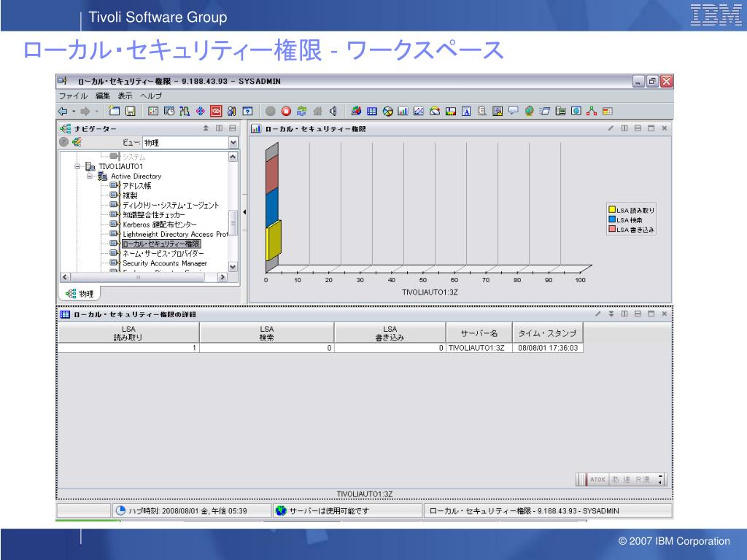Click the Back arrow toolbar icon
The width and height of the screenshot is (747, 560).
(63, 112)
